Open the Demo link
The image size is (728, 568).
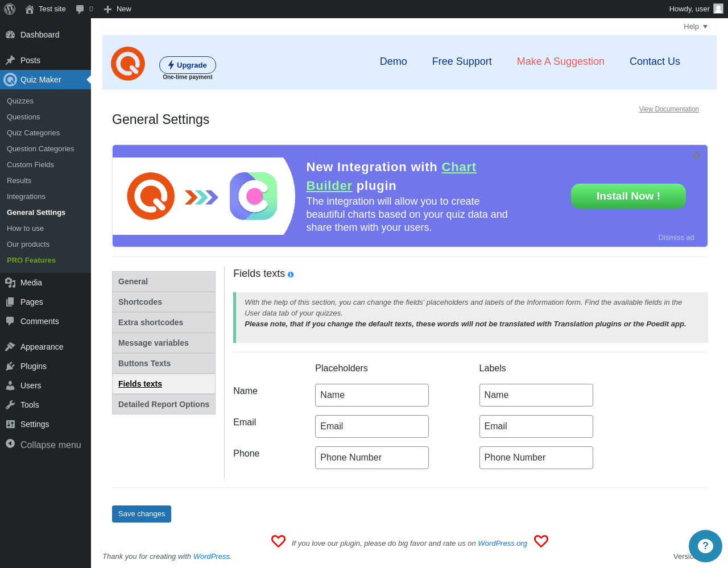point(394,61)
